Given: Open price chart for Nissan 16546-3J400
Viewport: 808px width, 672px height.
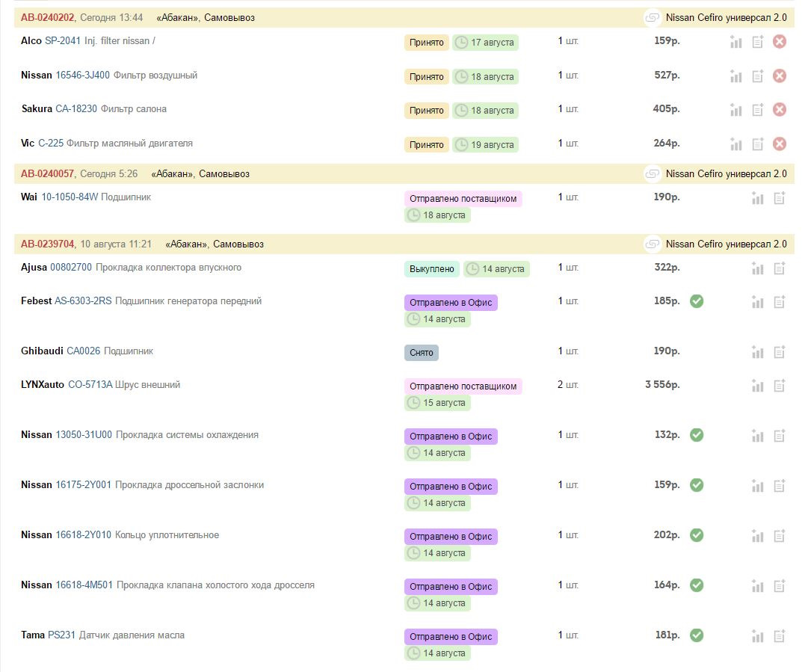Looking at the screenshot, I should coord(736,76).
